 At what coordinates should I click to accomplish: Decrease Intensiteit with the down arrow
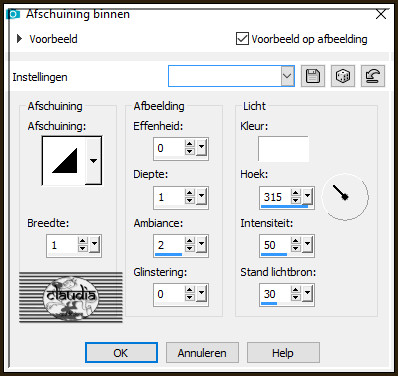click(x=296, y=249)
